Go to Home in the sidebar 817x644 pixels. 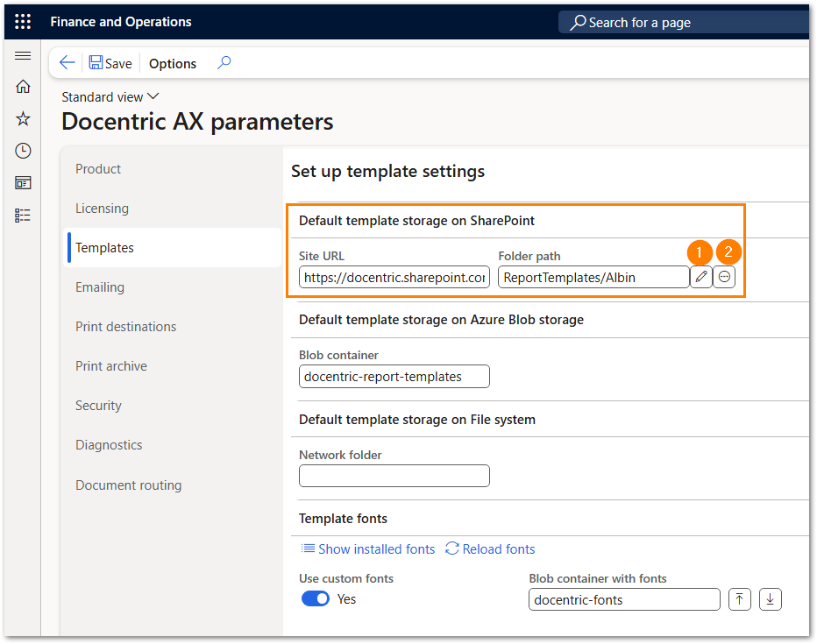[23, 87]
